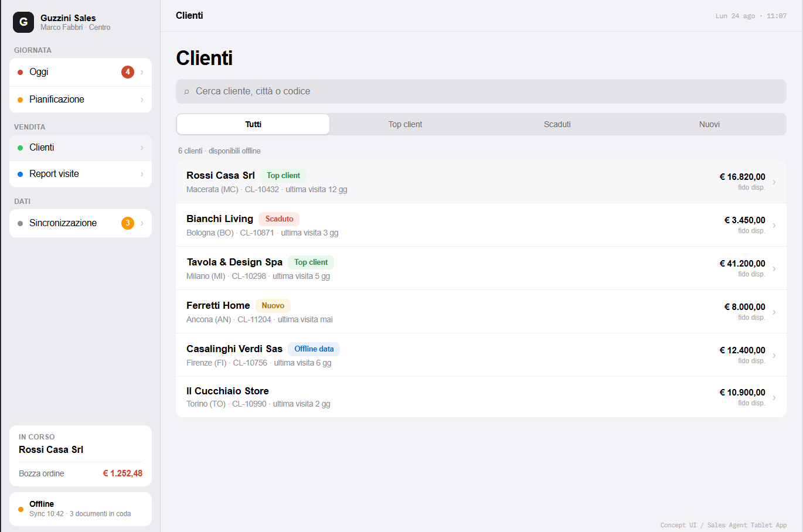Open the Bozza ordine in-progress card
Screen dimensions: 803x532
81,456
